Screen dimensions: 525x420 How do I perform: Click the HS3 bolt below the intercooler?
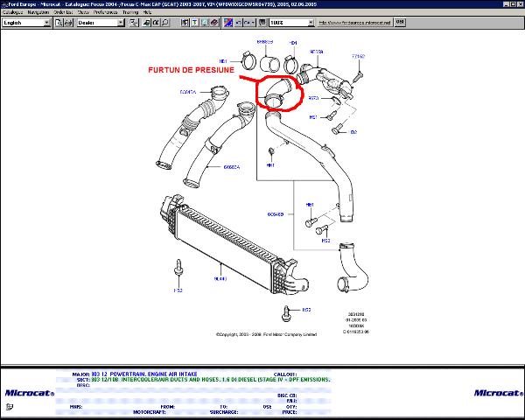[x=287, y=312]
